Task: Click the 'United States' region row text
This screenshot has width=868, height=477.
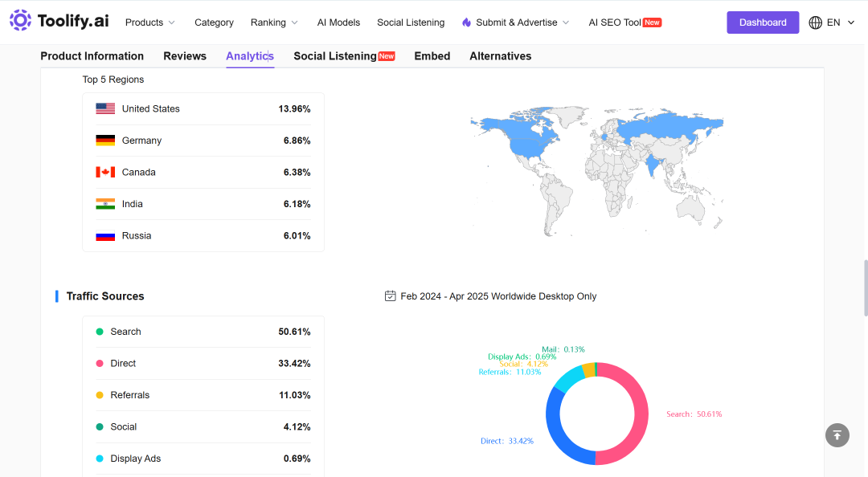Action: point(150,109)
